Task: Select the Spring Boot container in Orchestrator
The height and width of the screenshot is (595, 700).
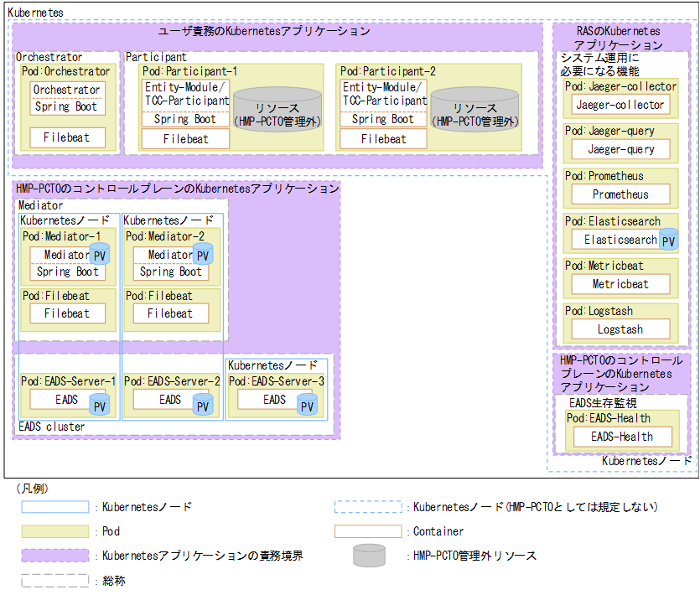Action: pyautogui.click(x=67, y=107)
